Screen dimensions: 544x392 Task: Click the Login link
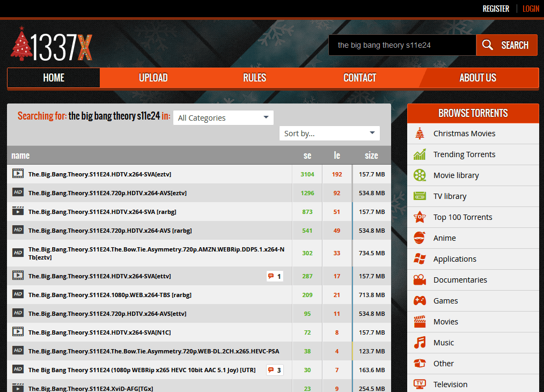coord(531,9)
